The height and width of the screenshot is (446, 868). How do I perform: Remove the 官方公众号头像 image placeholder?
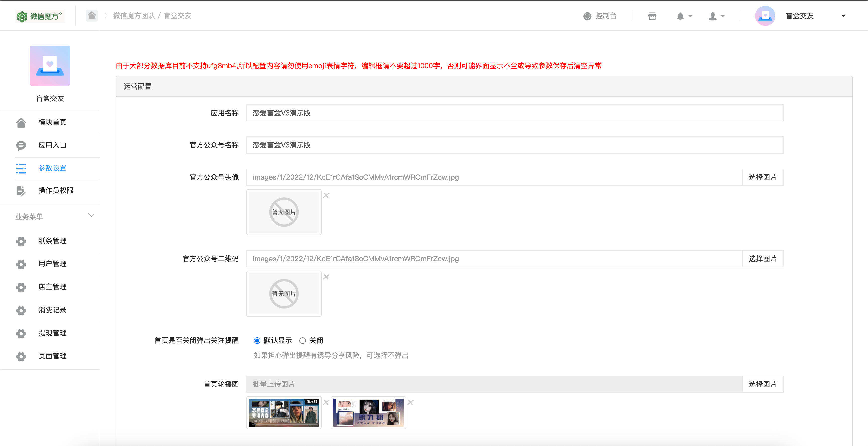(x=326, y=195)
